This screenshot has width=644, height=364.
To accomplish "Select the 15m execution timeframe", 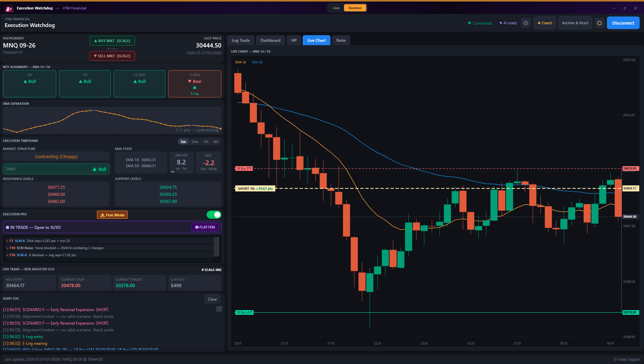I will coord(195,142).
